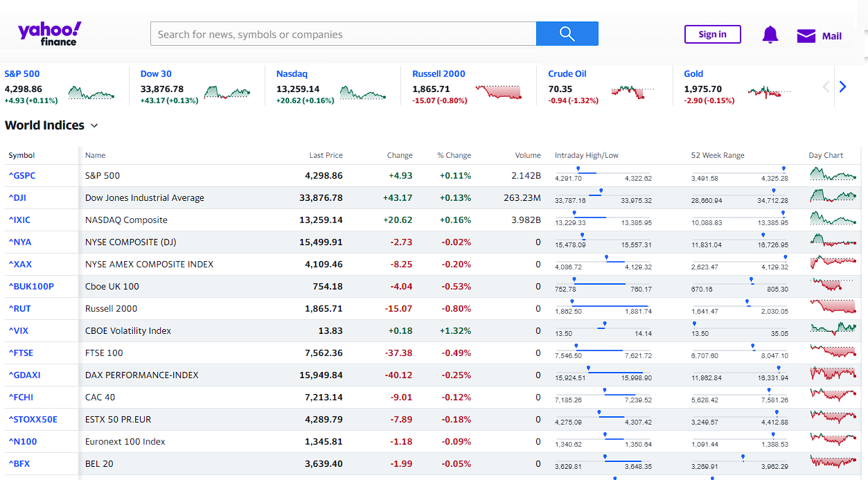The height and width of the screenshot is (480, 868).
Task: Open the Nasdaq summary link
Action: tap(292, 73)
